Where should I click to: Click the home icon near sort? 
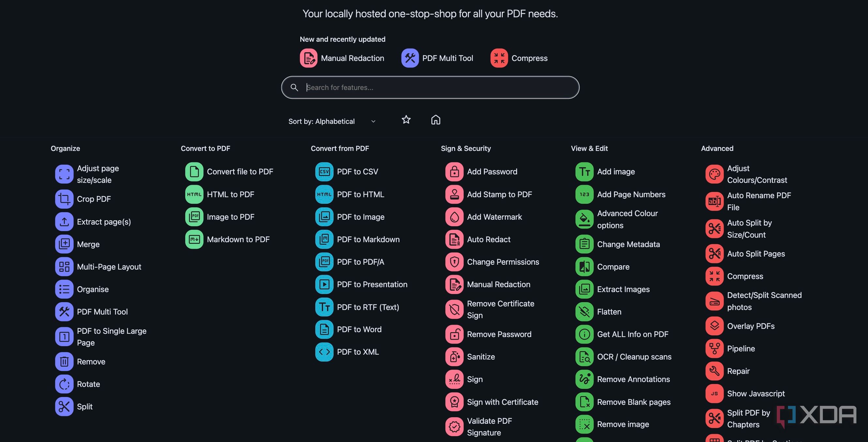tap(436, 120)
